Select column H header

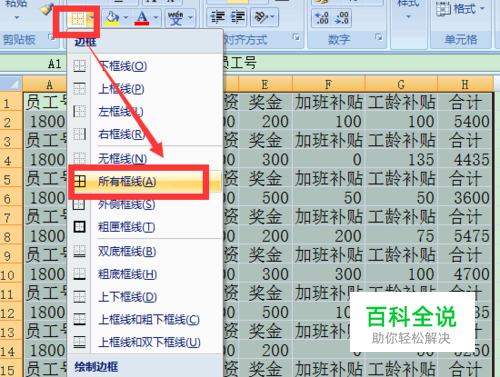coord(465,84)
